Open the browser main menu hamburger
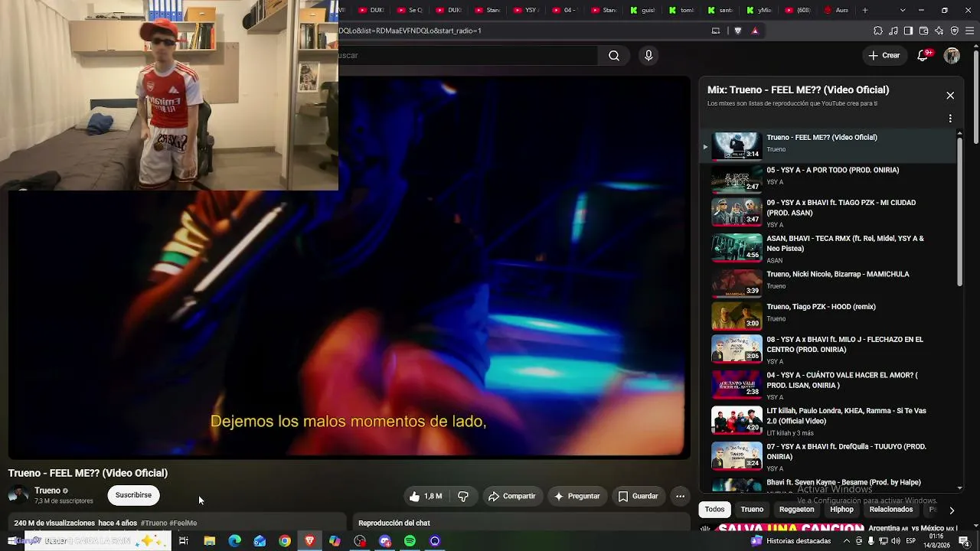 (970, 31)
